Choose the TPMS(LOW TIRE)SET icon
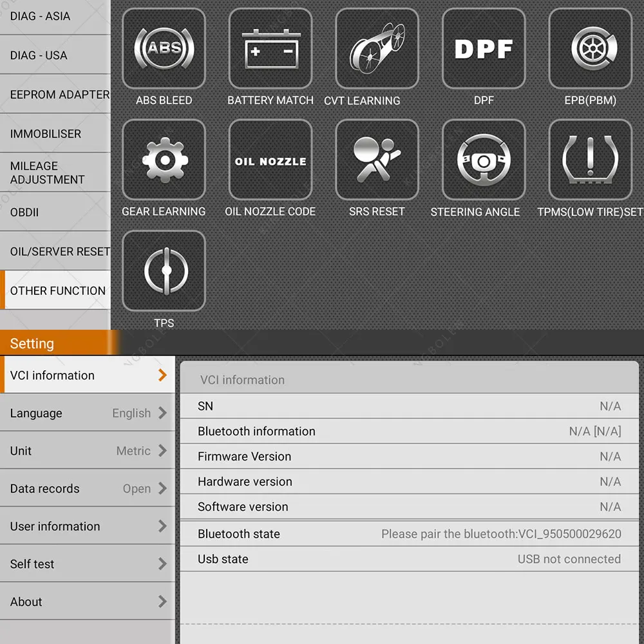 coord(590,159)
